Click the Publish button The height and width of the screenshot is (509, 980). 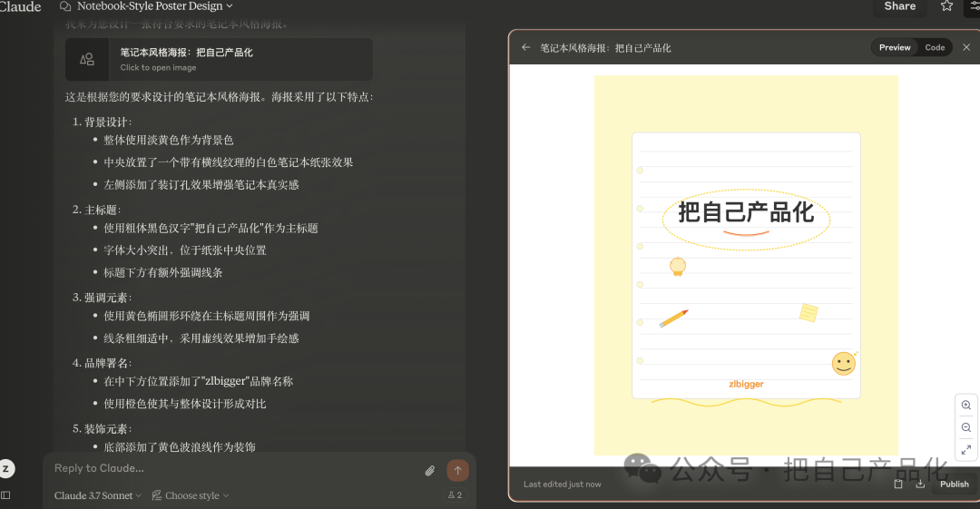[954, 484]
